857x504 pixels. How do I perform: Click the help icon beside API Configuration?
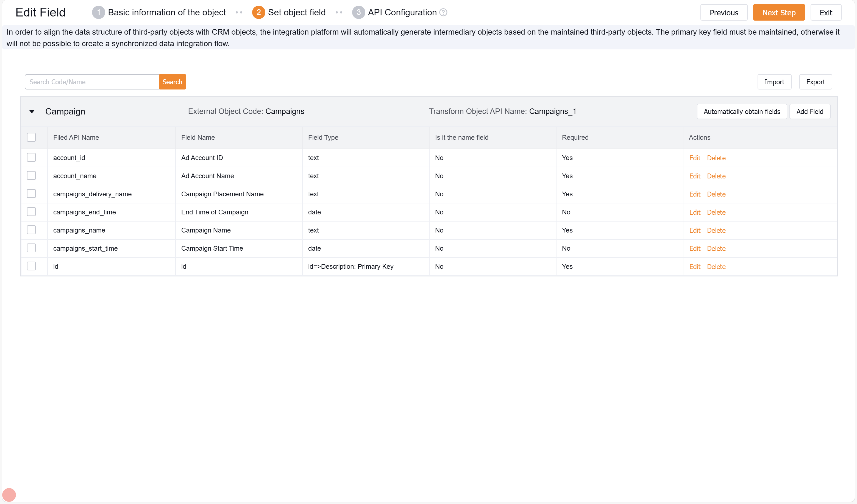443,13
